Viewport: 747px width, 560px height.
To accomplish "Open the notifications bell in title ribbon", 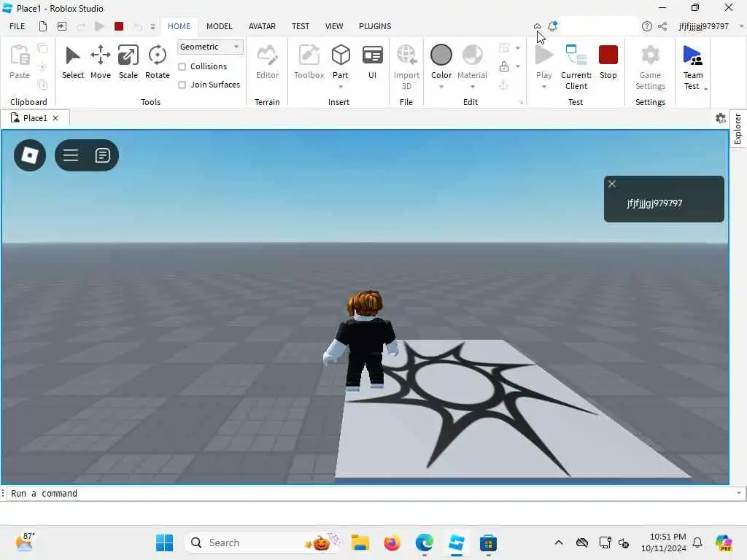I will pyautogui.click(x=552, y=26).
